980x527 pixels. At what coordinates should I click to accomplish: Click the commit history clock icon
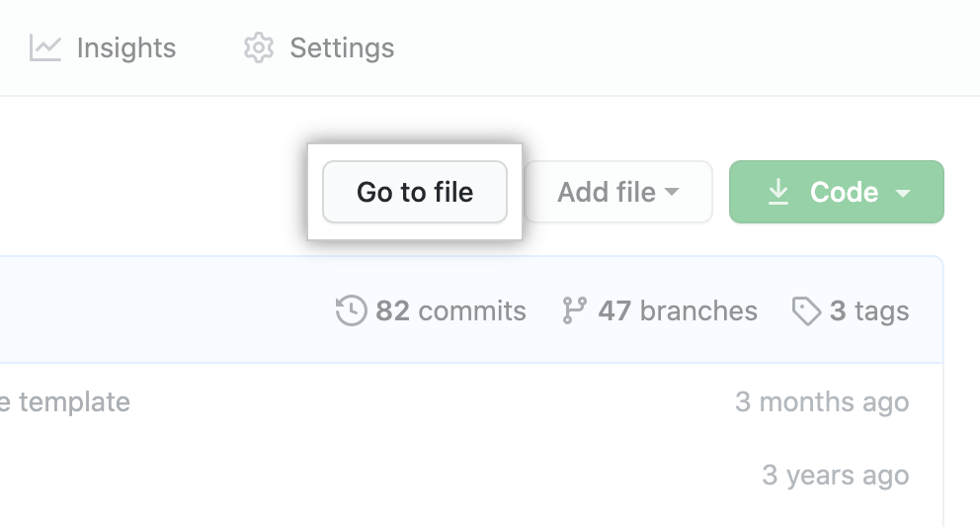[x=352, y=310]
